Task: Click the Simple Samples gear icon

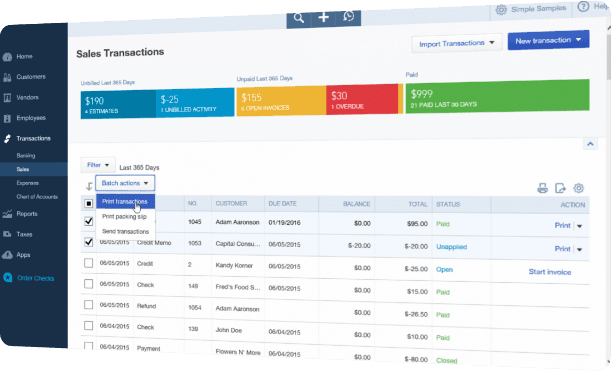Action: (x=501, y=10)
